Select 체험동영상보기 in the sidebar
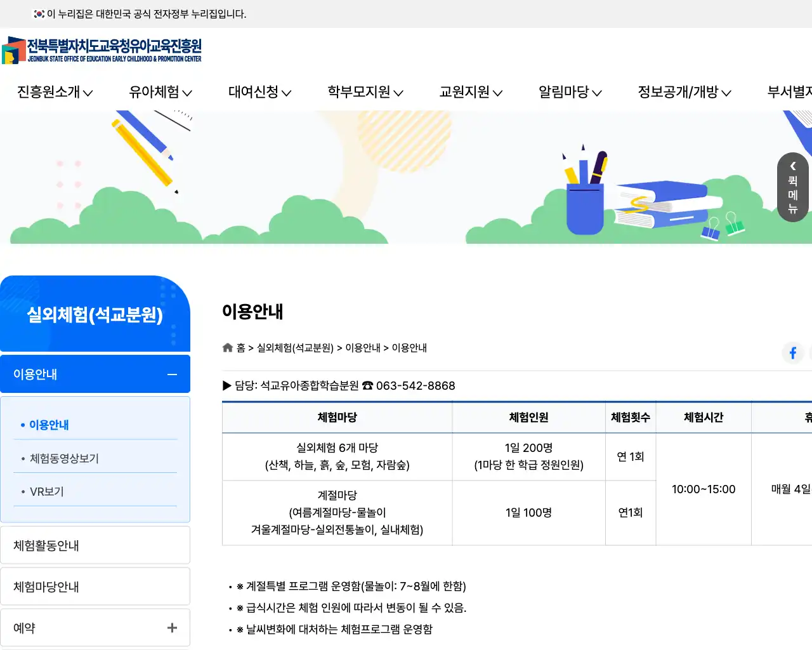This screenshot has width=812, height=650. (x=63, y=458)
